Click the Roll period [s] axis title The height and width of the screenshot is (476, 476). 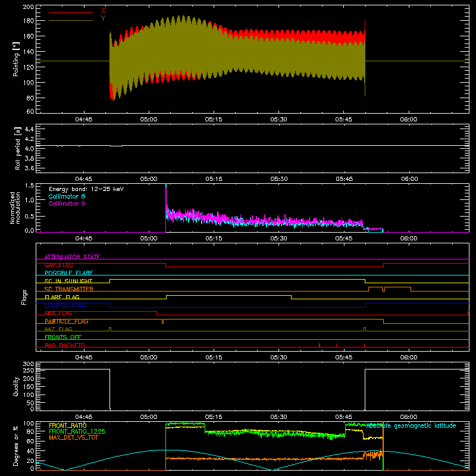point(17,148)
